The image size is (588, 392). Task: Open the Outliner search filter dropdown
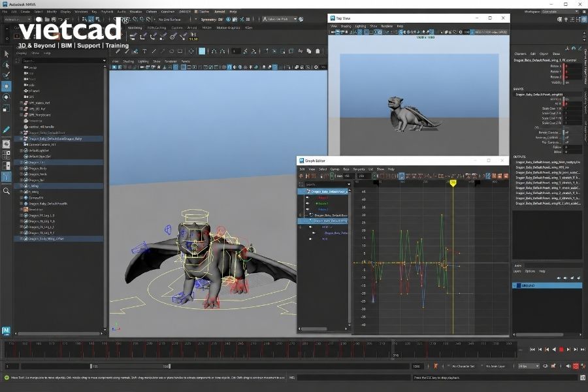coord(104,60)
